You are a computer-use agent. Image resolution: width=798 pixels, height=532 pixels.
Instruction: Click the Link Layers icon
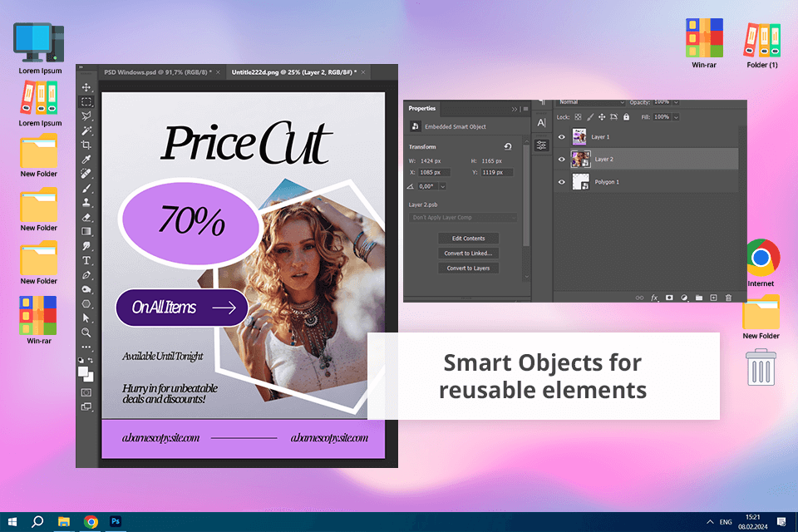click(x=639, y=298)
